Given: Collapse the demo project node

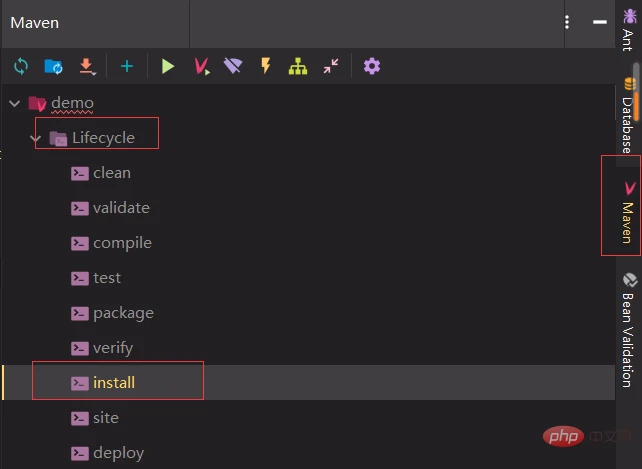Looking at the screenshot, I should 13,102.
